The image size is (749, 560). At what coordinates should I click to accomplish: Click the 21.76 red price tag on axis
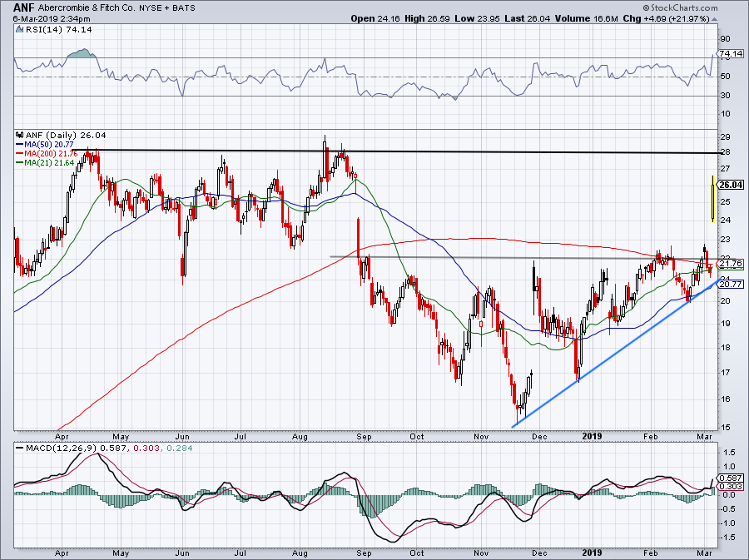[731, 264]
